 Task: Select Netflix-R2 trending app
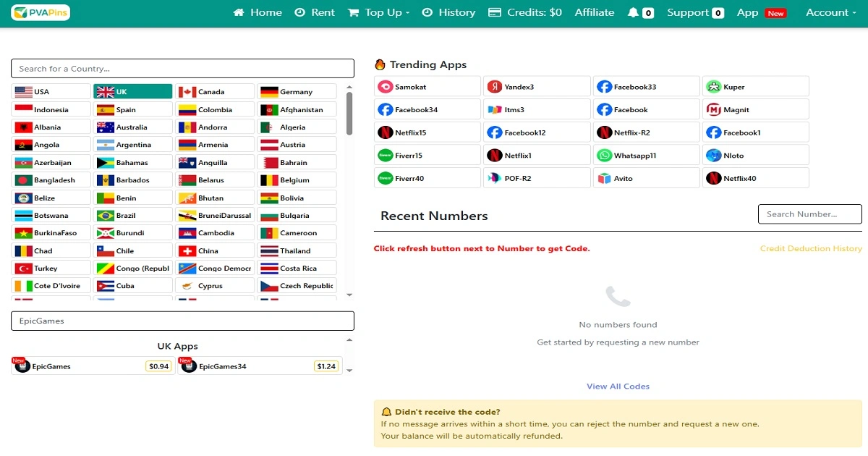646,132
